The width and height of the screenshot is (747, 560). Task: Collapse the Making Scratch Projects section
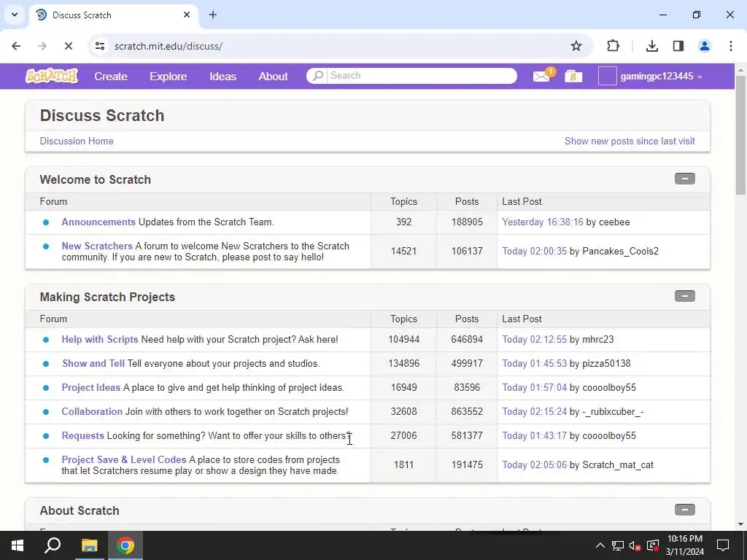coord(684,296)
